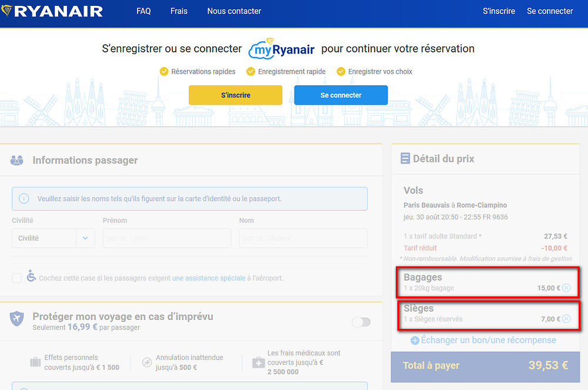
Task: Tick the special assistance checkbox
Action: pos(16,278)
